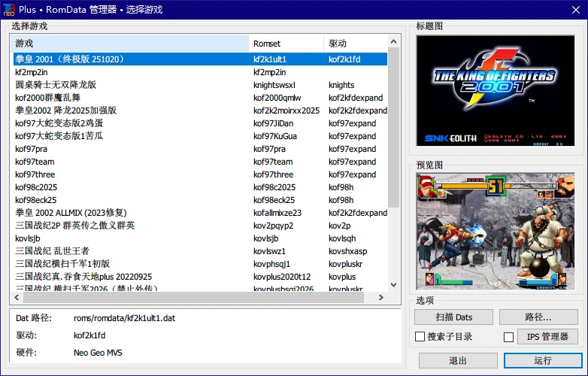Choose 拳皇 2002 ALLMIX (2023修复) entry
This screenshot has width=588, height=376.
tap(71, 213)
